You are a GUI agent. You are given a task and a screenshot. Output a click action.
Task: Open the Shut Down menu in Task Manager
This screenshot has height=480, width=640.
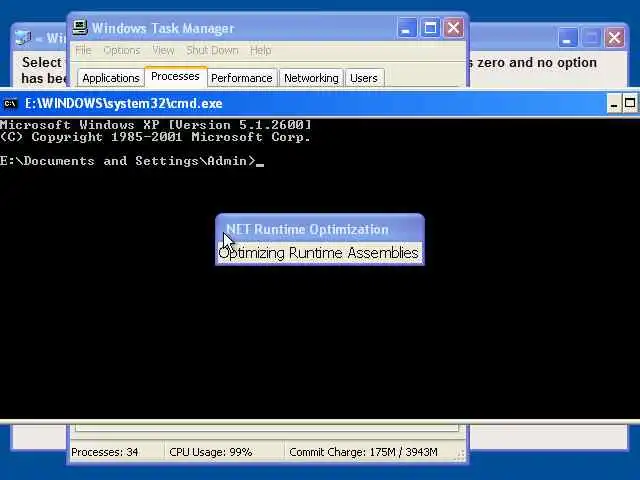[212, 50]
